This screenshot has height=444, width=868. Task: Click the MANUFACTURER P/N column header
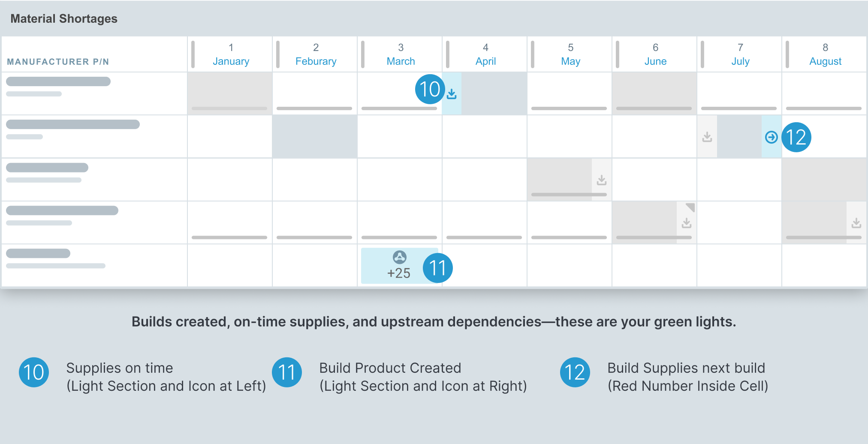tap(58, 62)
